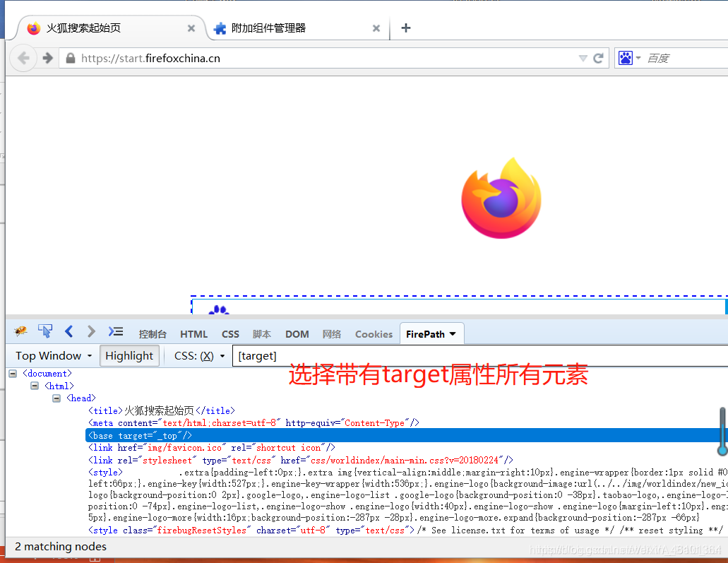Select the favicon.ico <link> row

click(x=212, y=447)
